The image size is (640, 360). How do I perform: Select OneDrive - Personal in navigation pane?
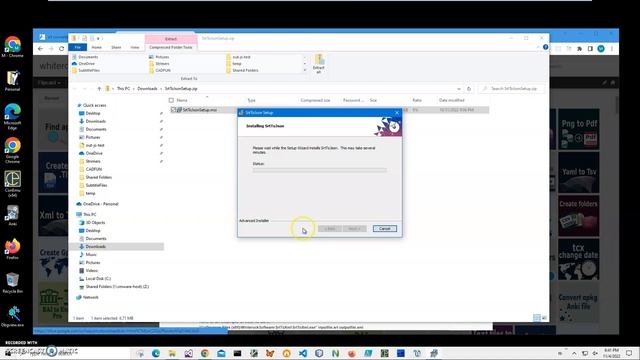(100, 204)
